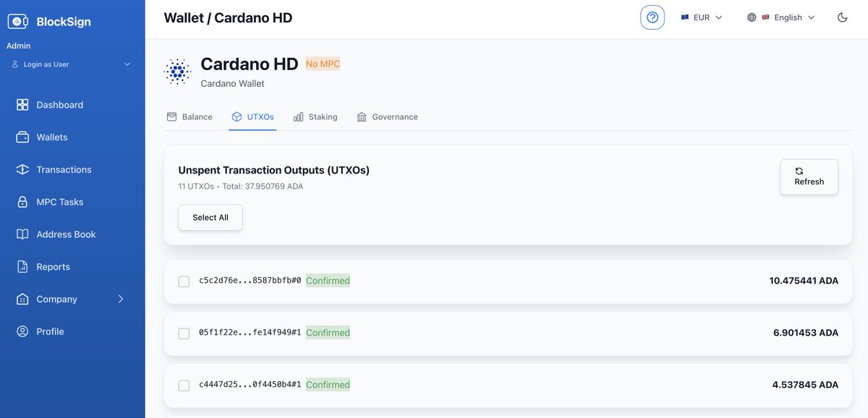Click the 6.901453 ADA amount

(x=806, y=333)
